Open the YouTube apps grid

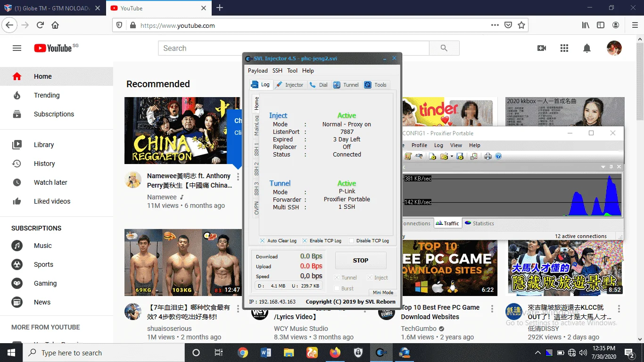(564, 48)
